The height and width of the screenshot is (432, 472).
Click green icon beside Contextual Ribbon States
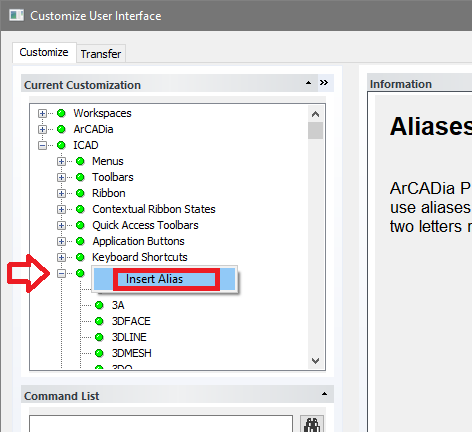click(80, 209)
